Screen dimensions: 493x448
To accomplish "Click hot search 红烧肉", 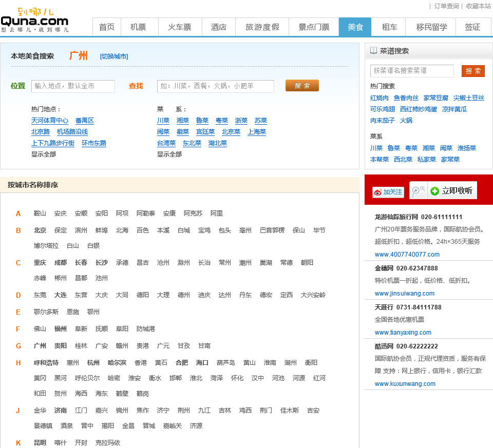I will click(x=380, y=98).
